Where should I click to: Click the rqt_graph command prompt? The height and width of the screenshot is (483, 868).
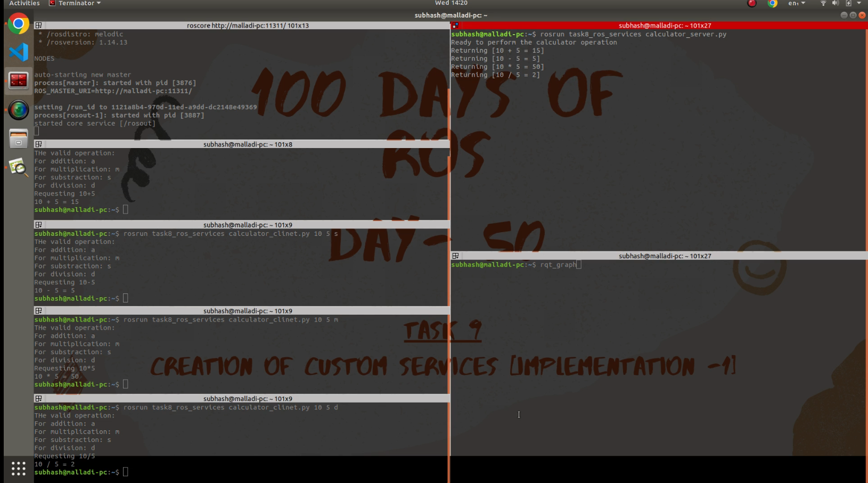517,265
